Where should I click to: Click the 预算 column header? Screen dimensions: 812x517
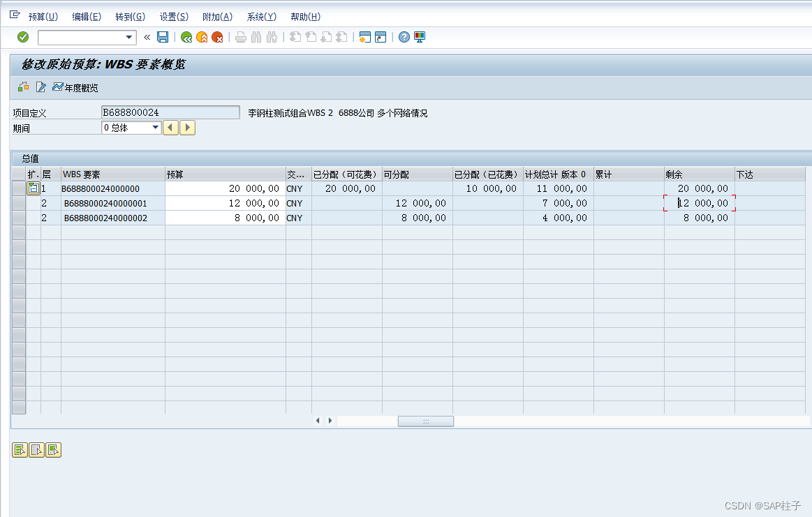tap(226, 174)
